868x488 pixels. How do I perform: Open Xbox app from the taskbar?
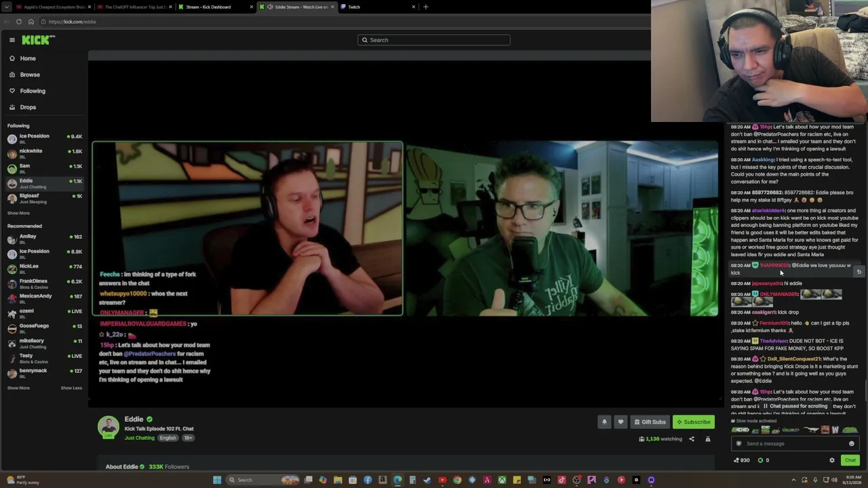[502, 480]
